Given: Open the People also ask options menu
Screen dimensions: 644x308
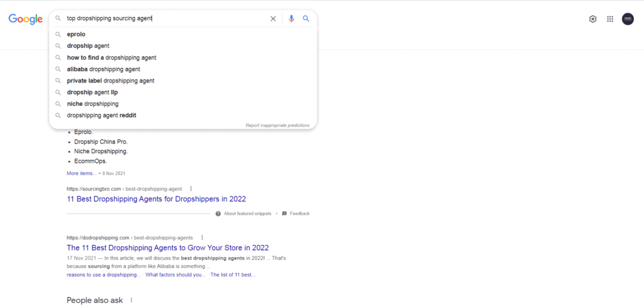Looking at the screenshot, I should [x=131, y=300].
